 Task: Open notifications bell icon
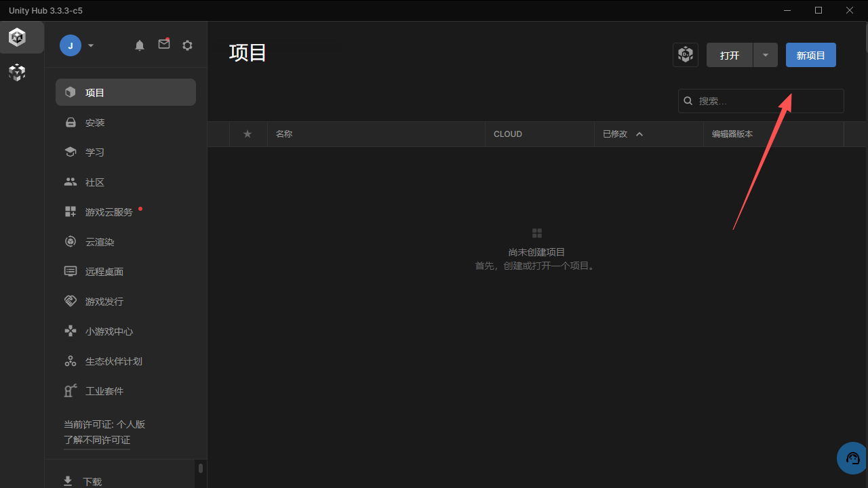(x=140, y=45)
